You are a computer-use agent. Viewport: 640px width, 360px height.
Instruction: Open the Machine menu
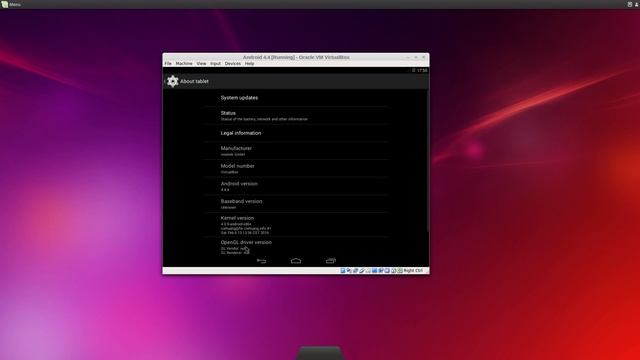coord(184,64)
